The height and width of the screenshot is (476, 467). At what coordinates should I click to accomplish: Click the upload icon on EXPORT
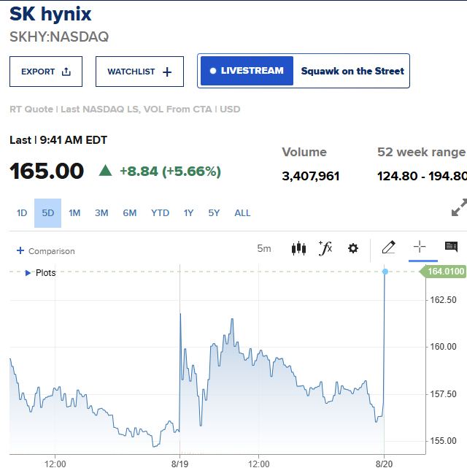[66, 72]
